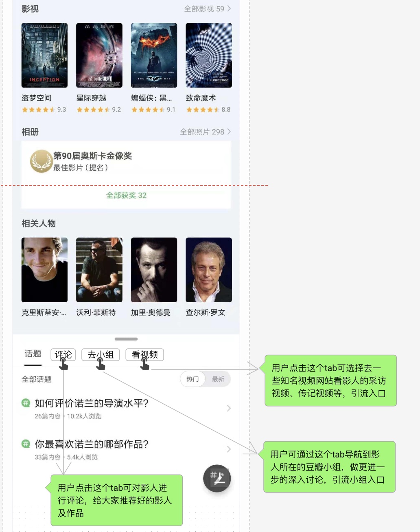Open the 看视频 tab
420x532 pixels.
(144, 354)
